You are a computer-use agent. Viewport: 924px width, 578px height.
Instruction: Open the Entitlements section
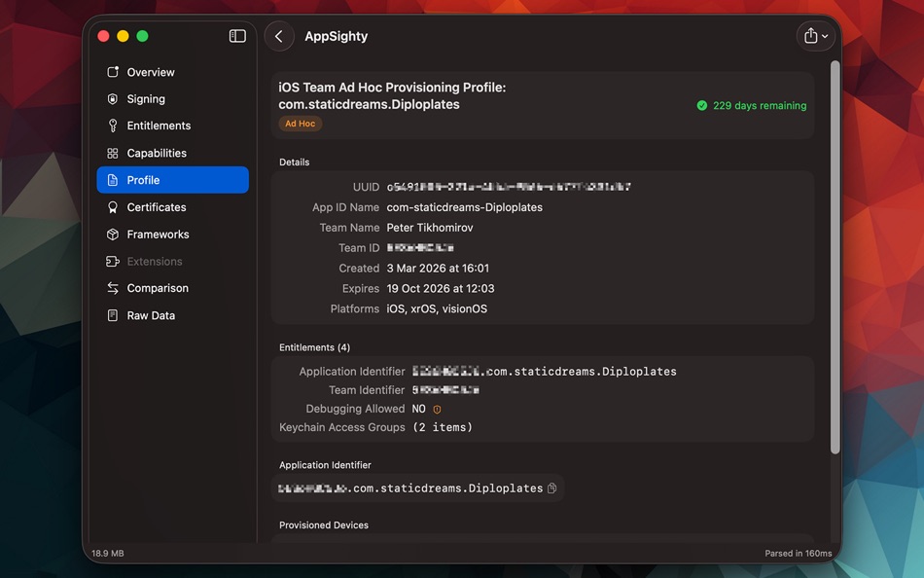pyautogui.click(x=160, y=125)
